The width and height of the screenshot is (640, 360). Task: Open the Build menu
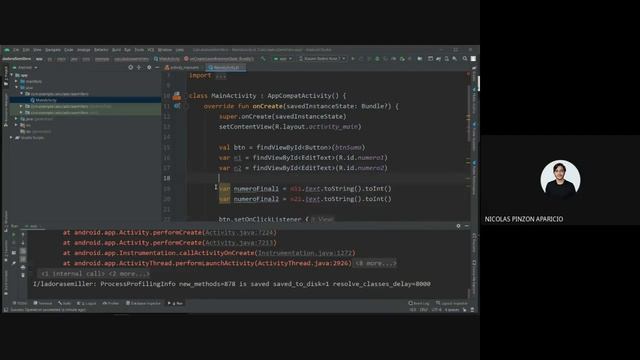[x=116, y=50]
